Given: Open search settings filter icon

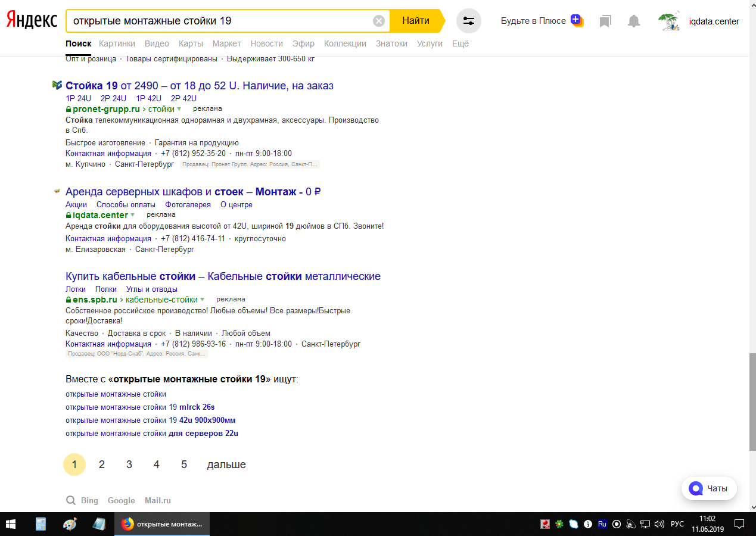Looking at the screenshot, I should coord(469,21).
